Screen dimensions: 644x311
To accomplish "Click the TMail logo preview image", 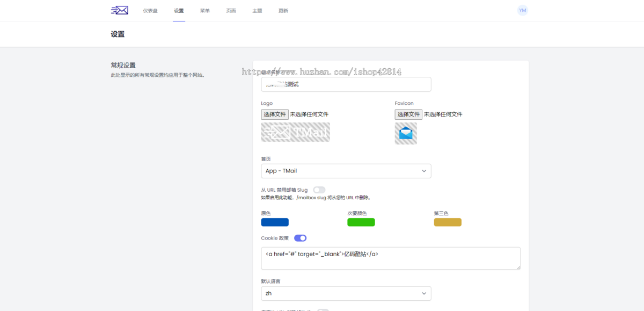I will [x=296, y=132].
